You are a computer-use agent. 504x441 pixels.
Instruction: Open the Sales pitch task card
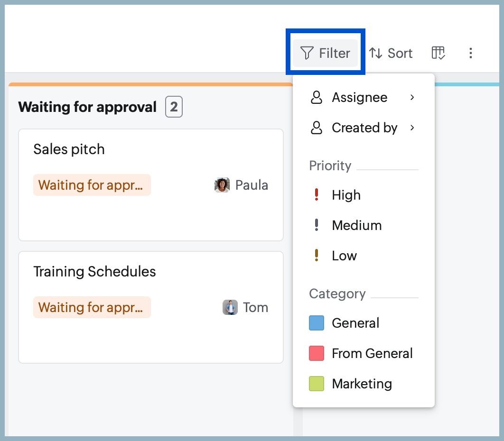151,184
